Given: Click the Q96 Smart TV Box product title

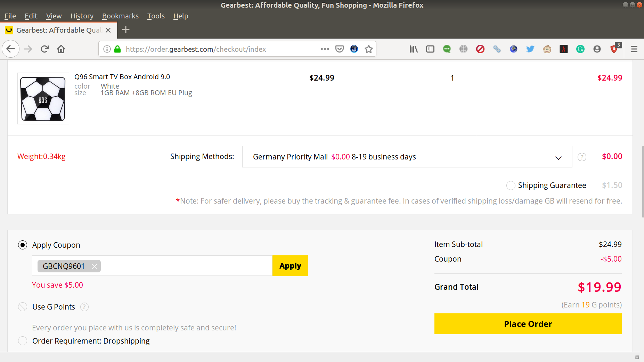Looking at the screenshot, I should click(122, 77).
